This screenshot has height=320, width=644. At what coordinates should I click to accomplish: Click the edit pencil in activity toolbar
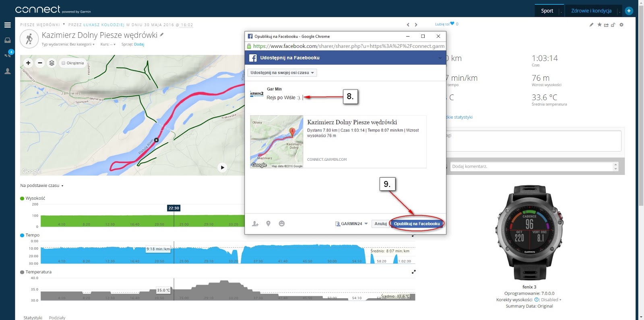tap(591, 25)
